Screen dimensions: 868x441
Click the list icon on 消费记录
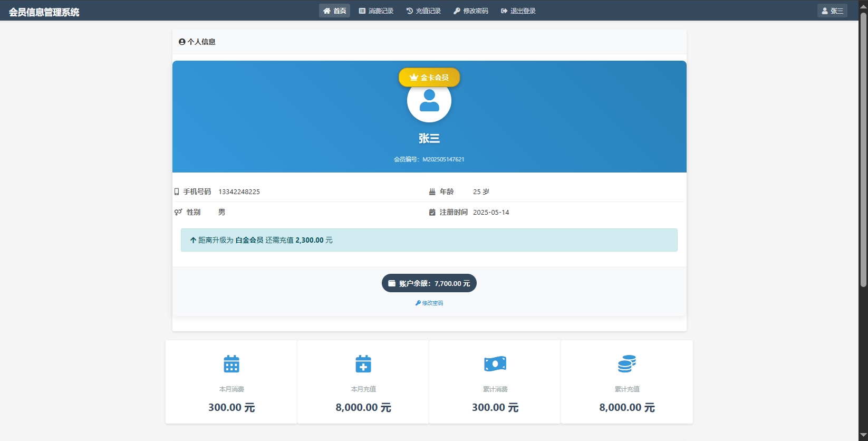coord(362,11)
